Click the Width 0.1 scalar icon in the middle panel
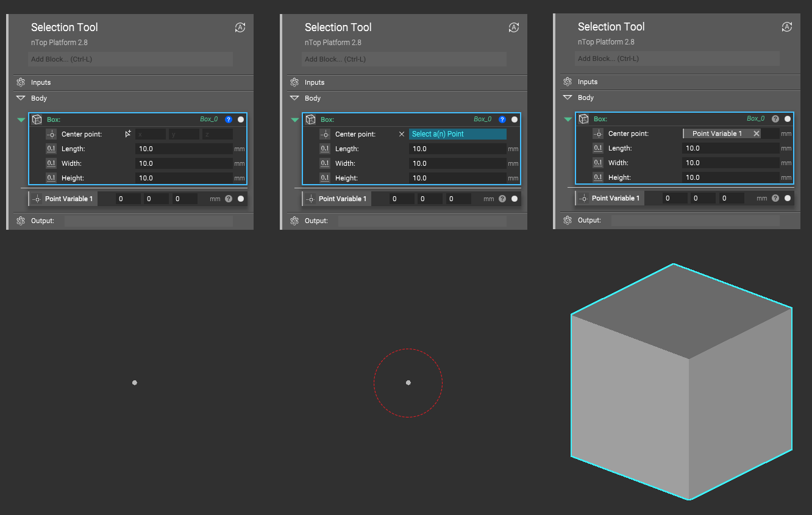 [x=325, y=163]
